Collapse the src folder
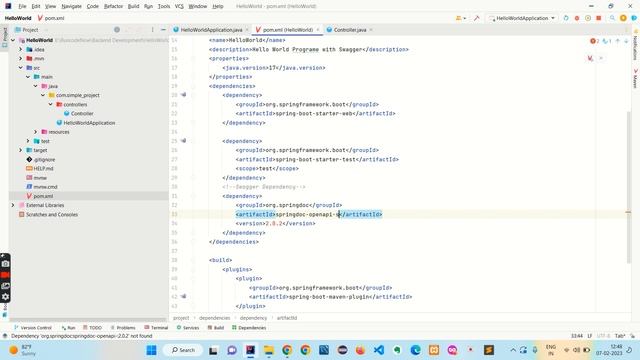 20,68
